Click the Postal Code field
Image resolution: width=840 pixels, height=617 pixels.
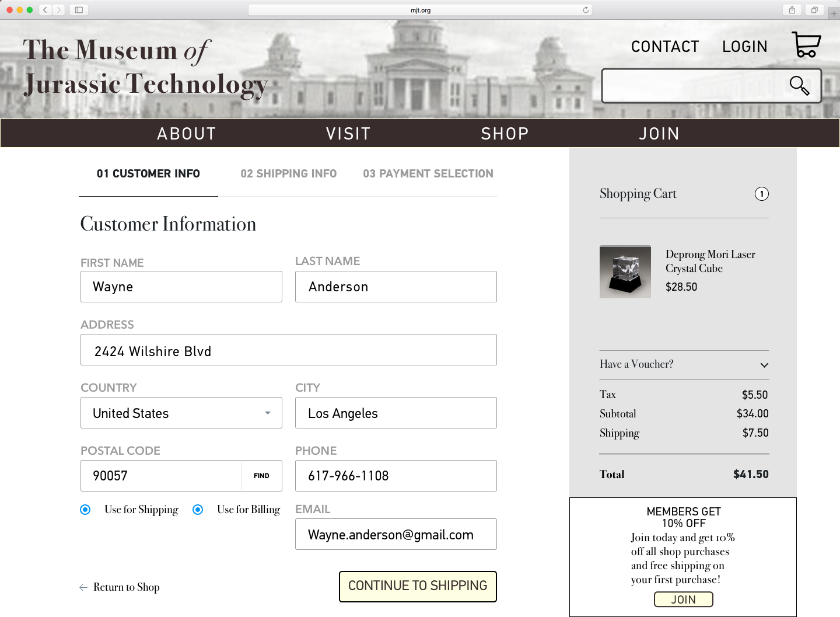coord(161,476)
